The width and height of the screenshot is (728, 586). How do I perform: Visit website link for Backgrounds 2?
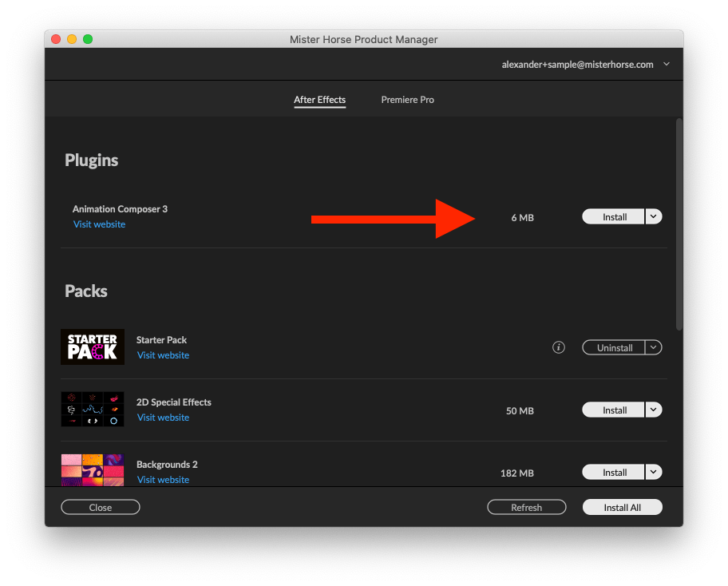click(x=163, y=480)
